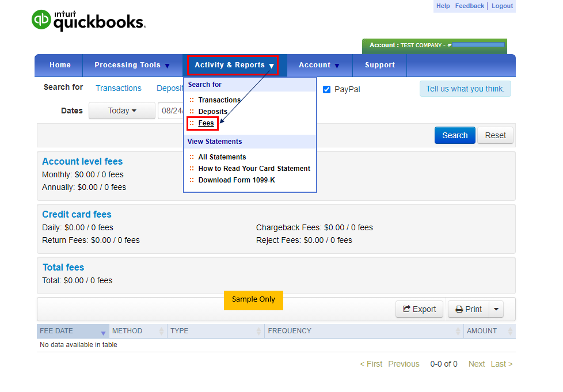563x392 pixels.
Task: Choose Fees from the dropdown menu
Action: click(x=206, y=123)
